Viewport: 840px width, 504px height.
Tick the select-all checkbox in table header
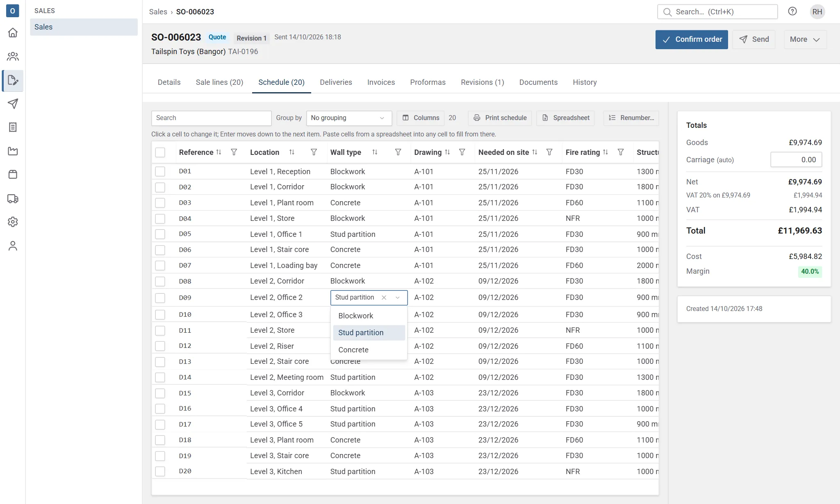click(160, 152)
